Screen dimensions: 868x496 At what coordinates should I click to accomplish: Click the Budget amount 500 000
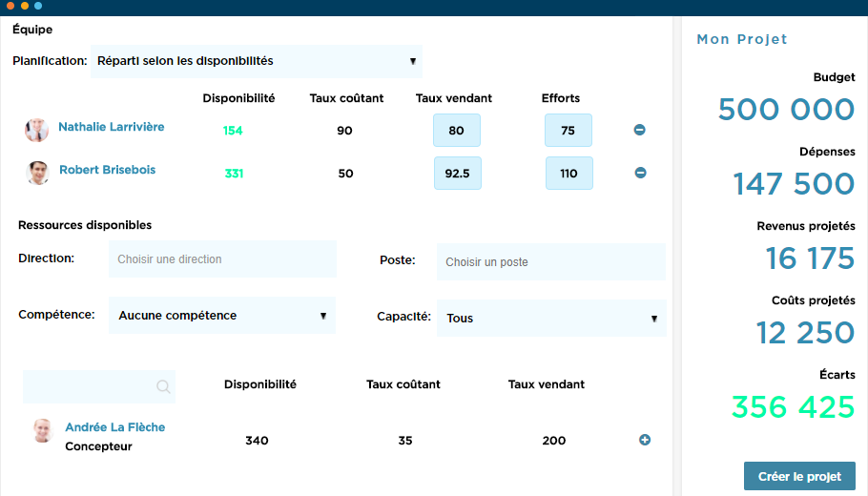tap(786, 109)
